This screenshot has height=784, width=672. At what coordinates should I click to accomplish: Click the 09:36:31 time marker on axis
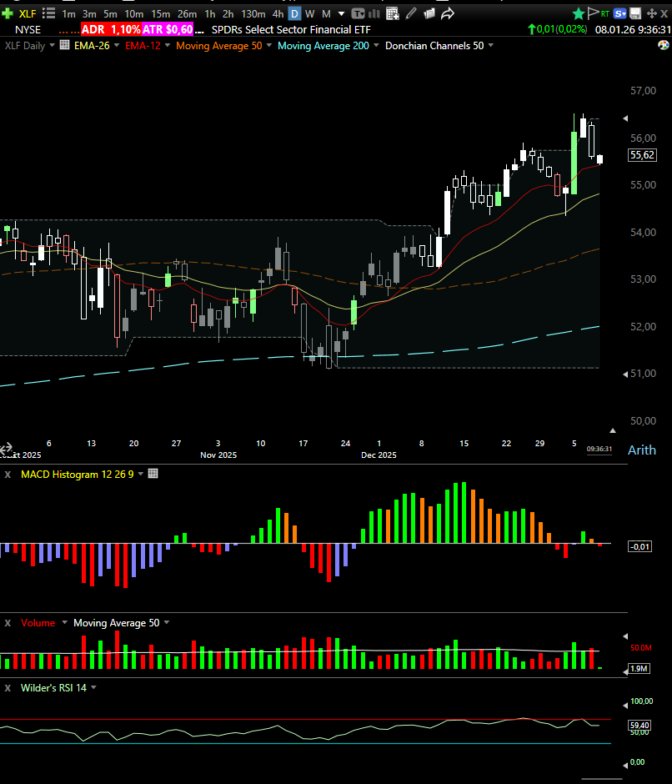tap(599, 449)
